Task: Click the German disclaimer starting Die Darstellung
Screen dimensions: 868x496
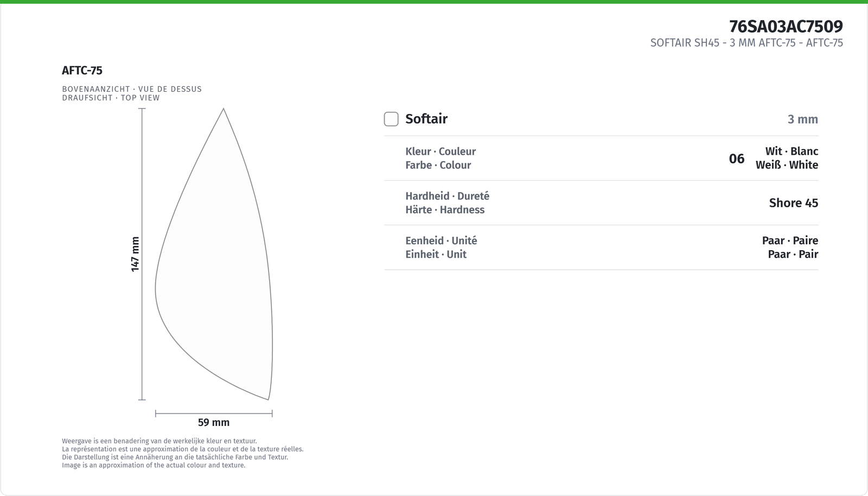Action: [x=175, y=457]
